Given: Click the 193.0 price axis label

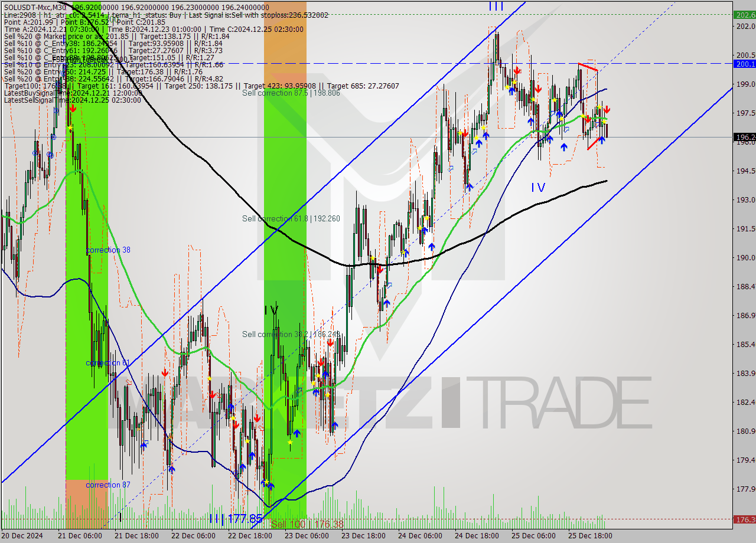Looking at the screenshot, I should tap(745, 199).
